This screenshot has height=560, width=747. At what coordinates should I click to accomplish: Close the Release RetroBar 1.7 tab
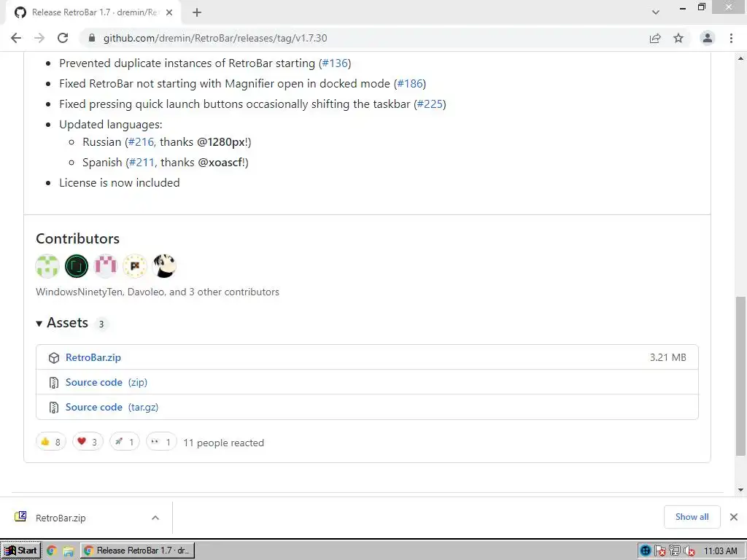point(169,12)
